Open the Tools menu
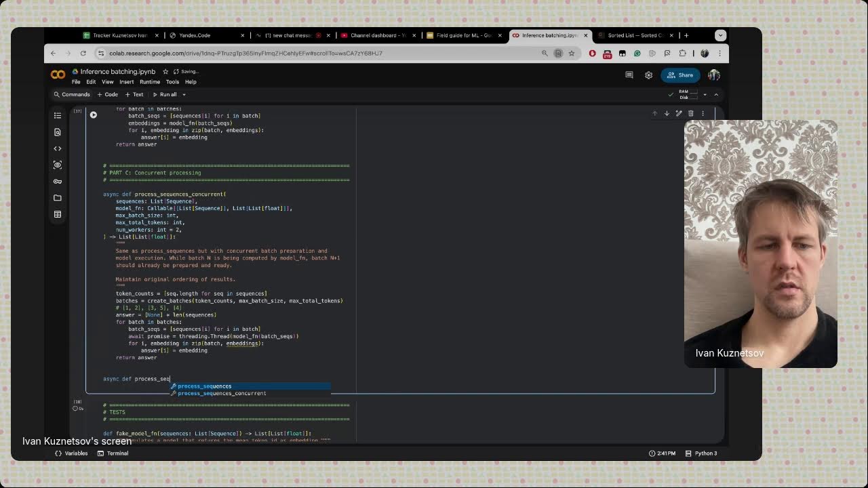868x488 pixels. click(x=172, y=82)
